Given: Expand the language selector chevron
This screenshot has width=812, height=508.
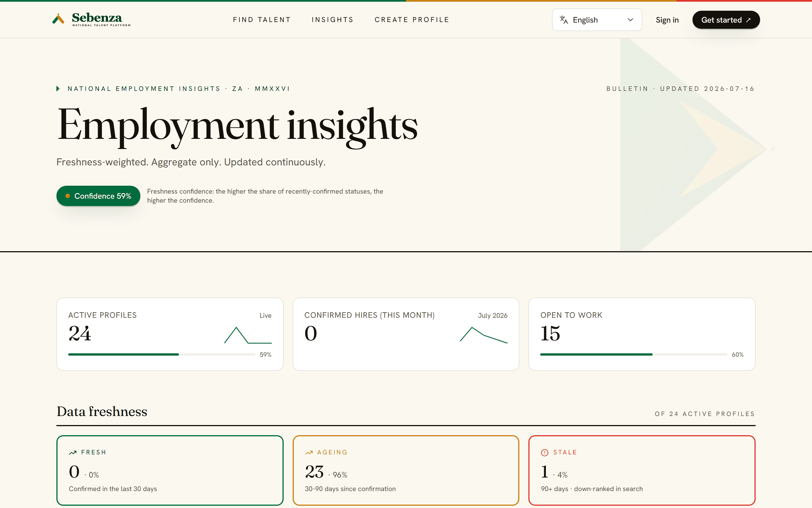Looking at the screenshot, I should coord(630,20).
